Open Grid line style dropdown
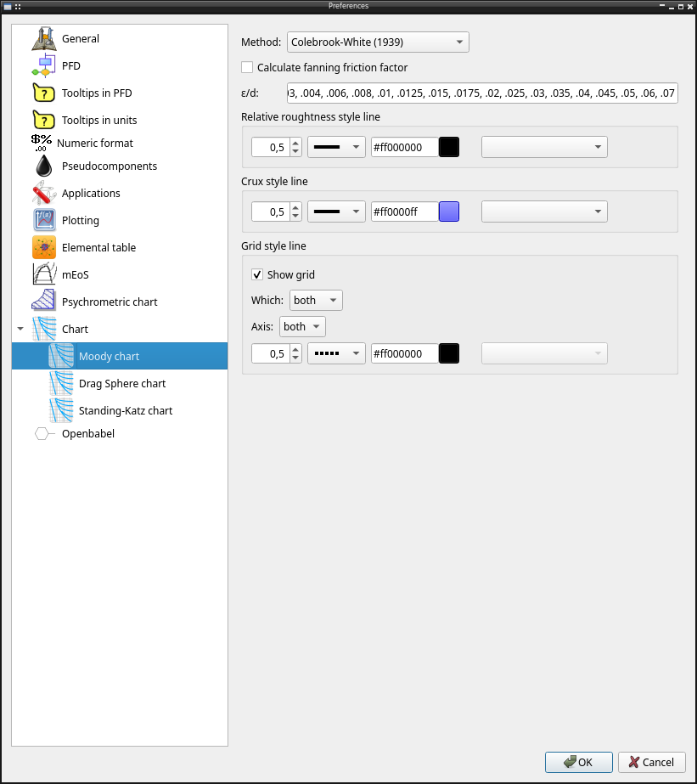The width and height of the screenshot is (697, 784). (336, 353)
